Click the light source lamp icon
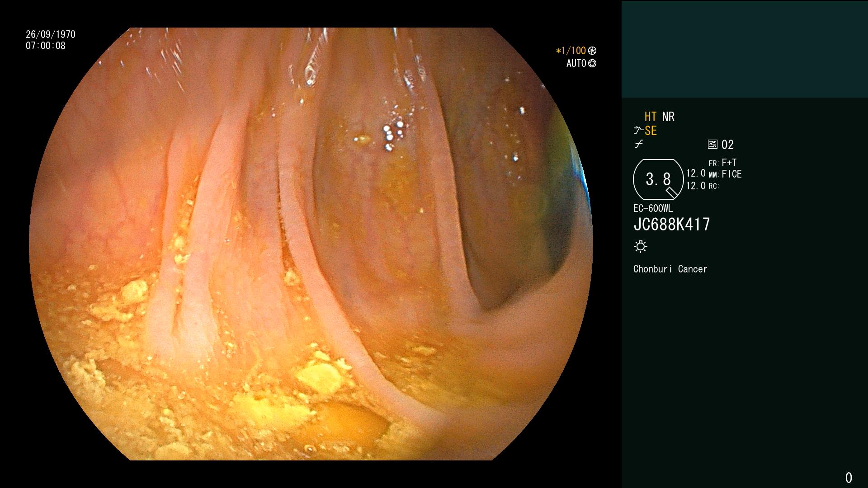868x488 pixels. pos(641,247)
